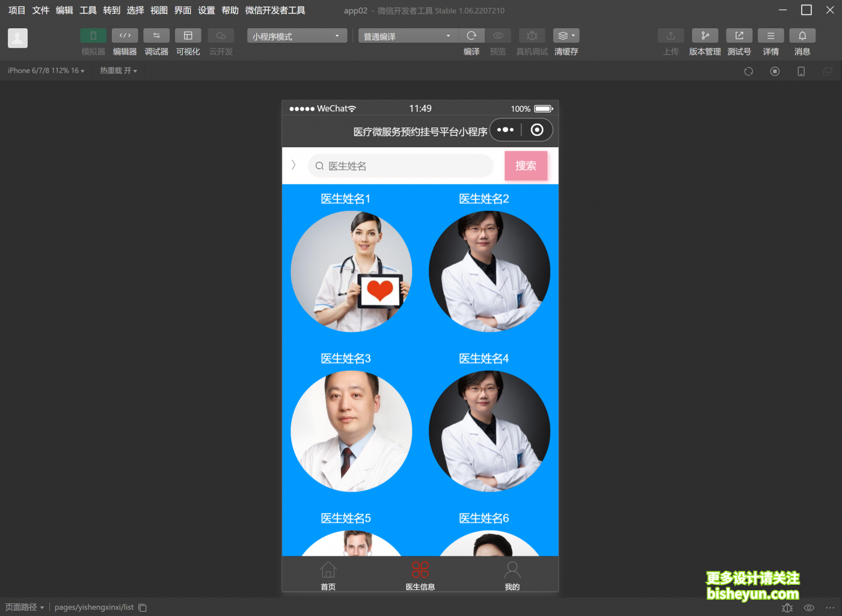842x616 pixels.
Task: Open the status bar more options icon
Action: [x=830, y=608]
